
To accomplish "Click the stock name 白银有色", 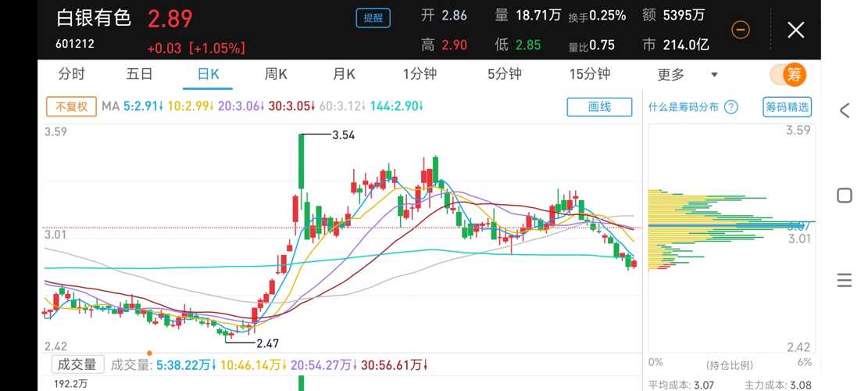I will 94,18.
